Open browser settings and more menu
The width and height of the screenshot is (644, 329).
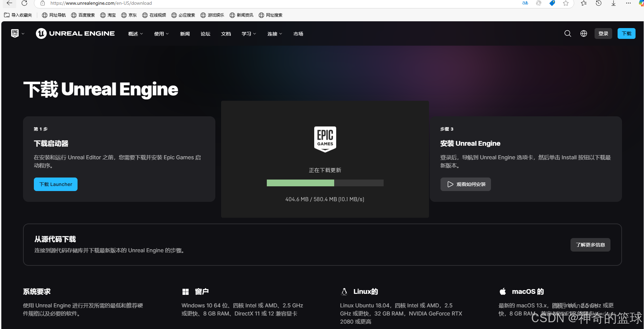point(628,3)
